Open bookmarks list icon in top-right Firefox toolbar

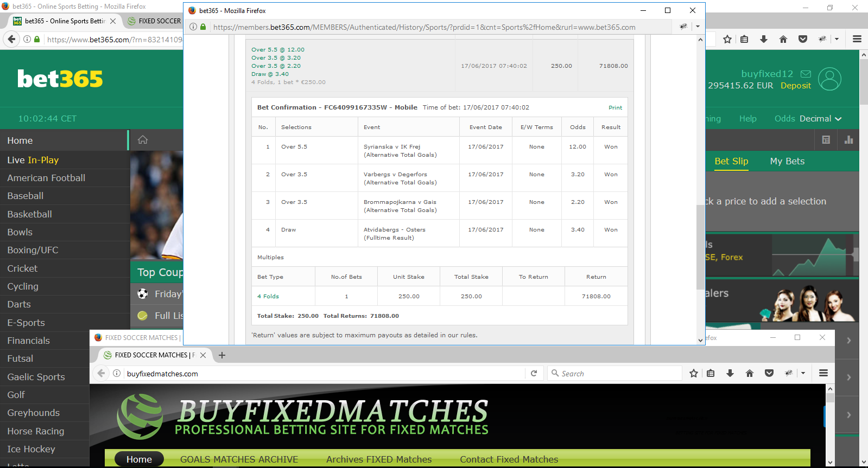click(744, 39)
